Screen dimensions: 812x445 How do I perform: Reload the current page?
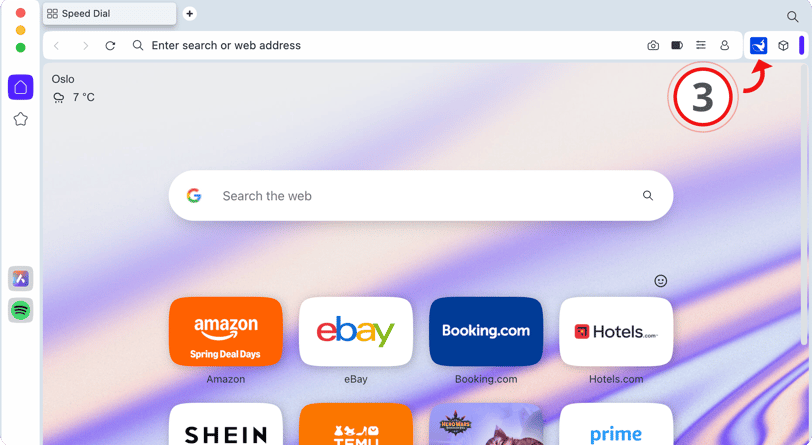point(110,46)
